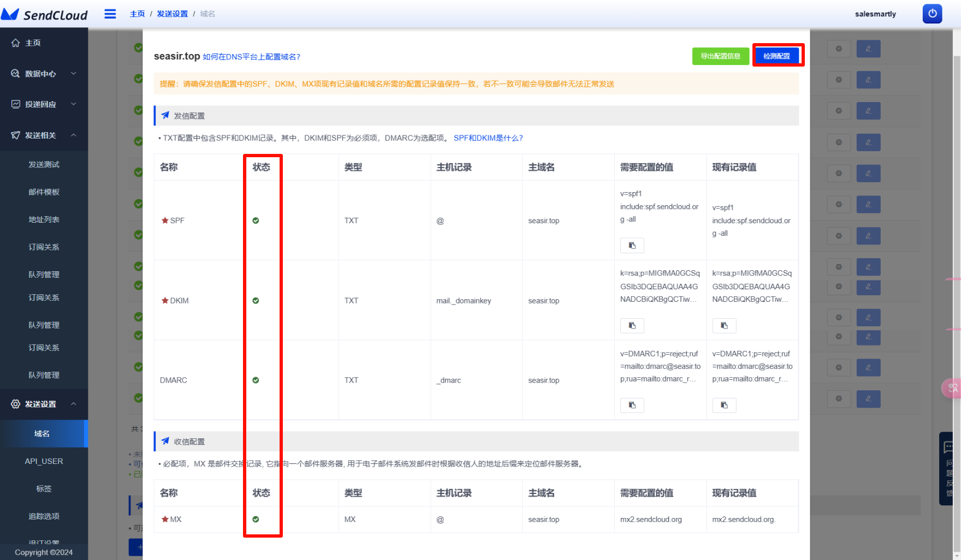Screen dimensions: 961x560
Task: Collapse the 发送相关 sidebar section
Action: coord(44,135)
